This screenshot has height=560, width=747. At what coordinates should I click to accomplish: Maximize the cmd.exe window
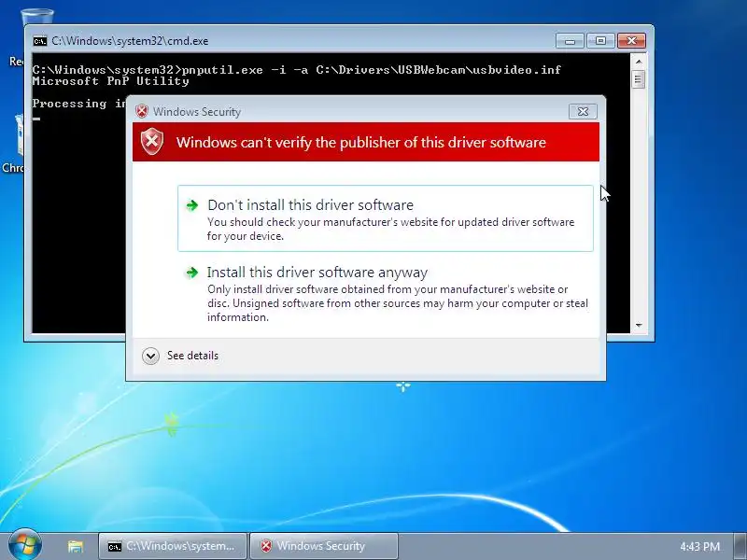coord(600,41)
